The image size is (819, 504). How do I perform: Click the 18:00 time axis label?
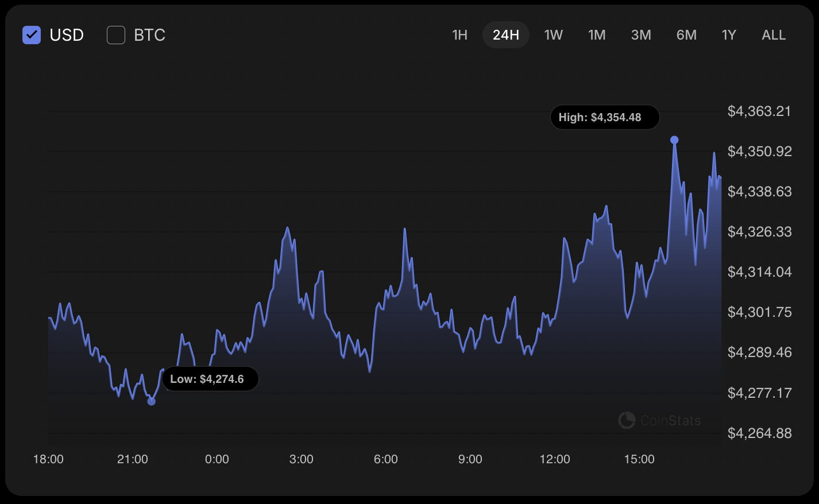48,459
